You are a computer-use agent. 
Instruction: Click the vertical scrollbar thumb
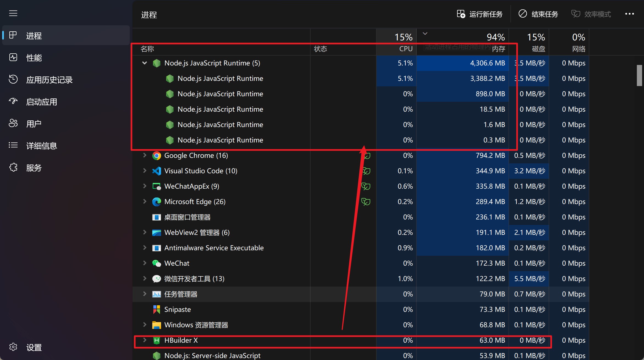[x=639, y=75]
